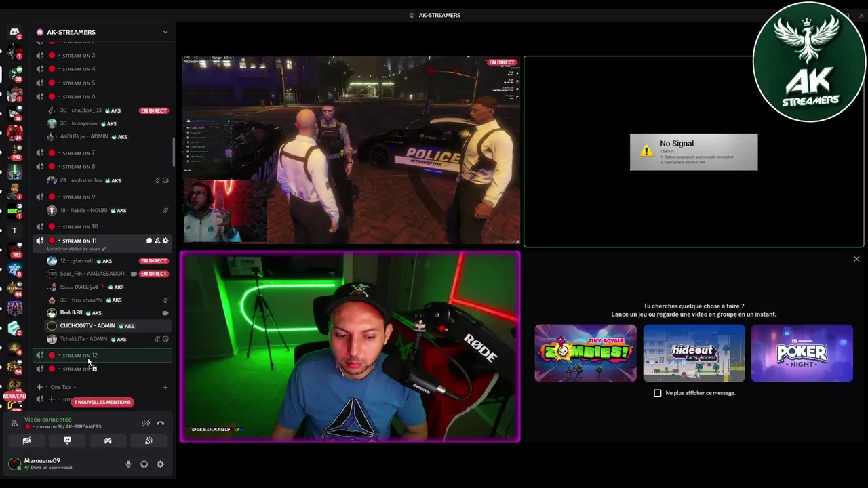Watch cyberkall EN DIRECT stream
This screenshot has height=488, width=868.
point(153,261)
